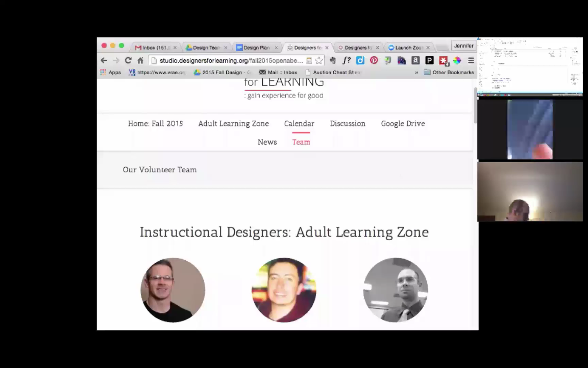Open the Adult Learning Zone menu link
This screenshot has height=368, width=588.
(233, 123)
